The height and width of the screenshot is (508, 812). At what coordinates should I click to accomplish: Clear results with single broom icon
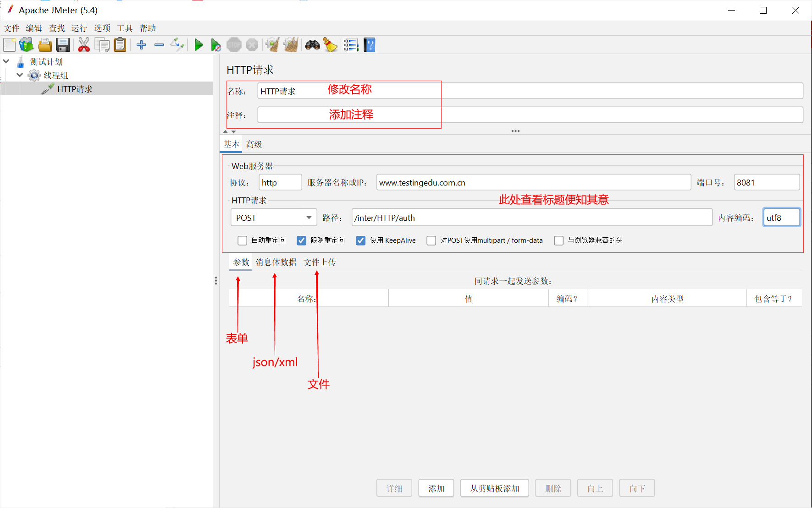pyautogui.click(x=272, y=45)
